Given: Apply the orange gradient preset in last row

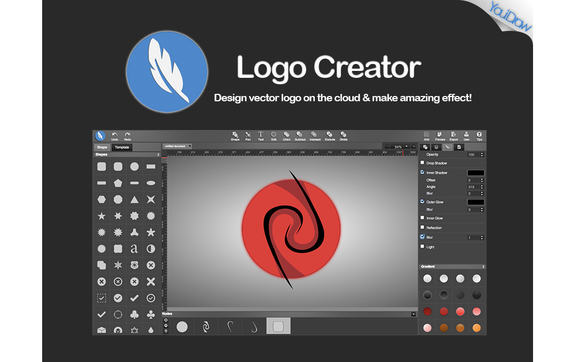Looking at the screenshot, I should coord(476,328).
